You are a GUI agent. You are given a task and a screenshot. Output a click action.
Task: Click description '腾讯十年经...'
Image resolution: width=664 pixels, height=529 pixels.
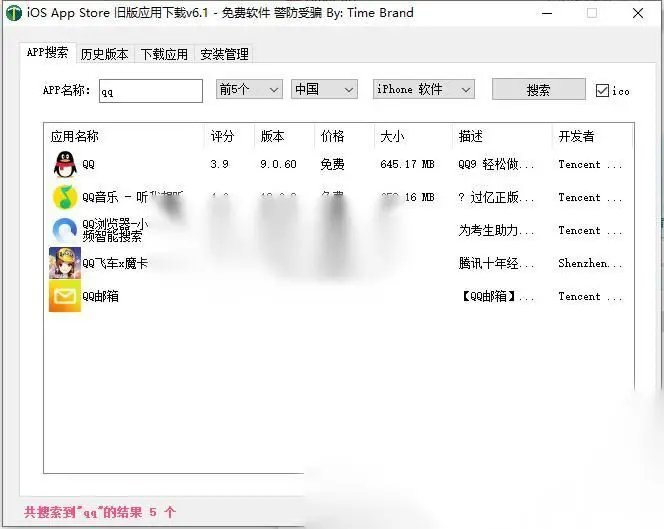click(496, 263)
